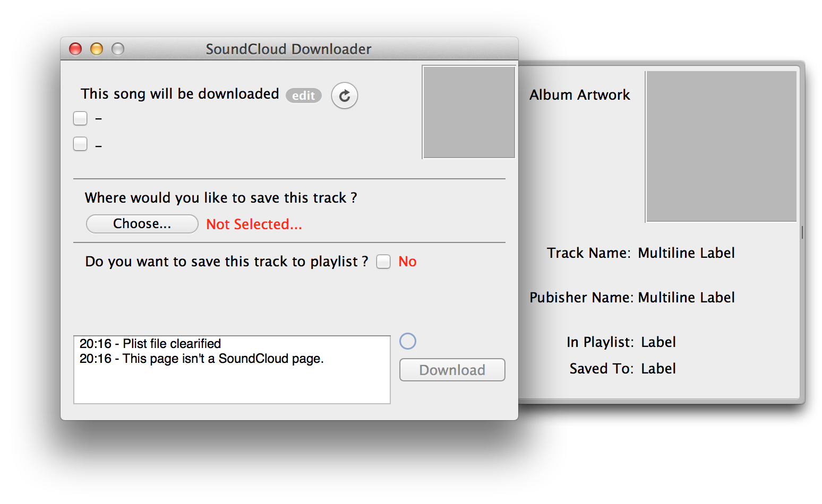Click the red No playlist label
822x504 pixels.
407,262
